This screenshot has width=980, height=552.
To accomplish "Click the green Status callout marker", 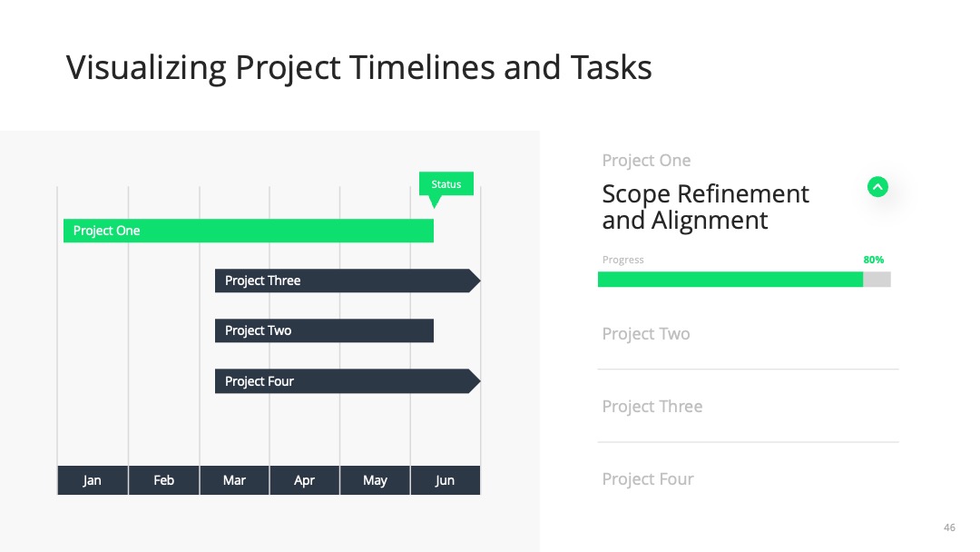I will 446,184.
